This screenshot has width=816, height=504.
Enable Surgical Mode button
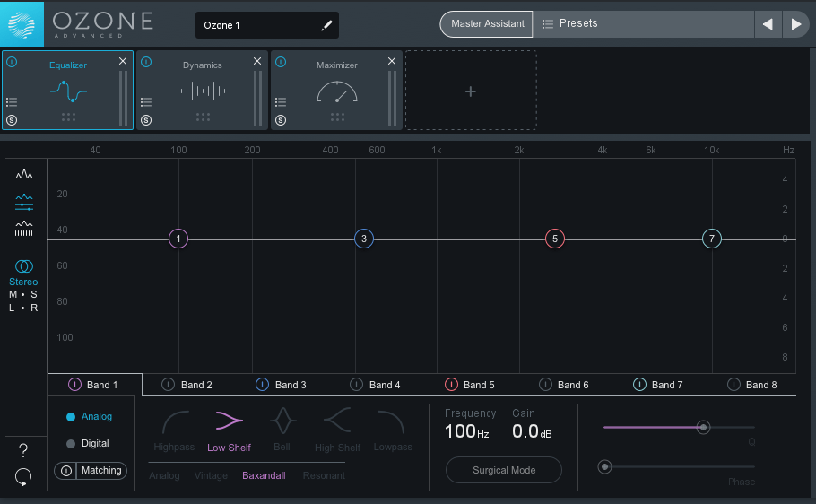coord(504,470)
